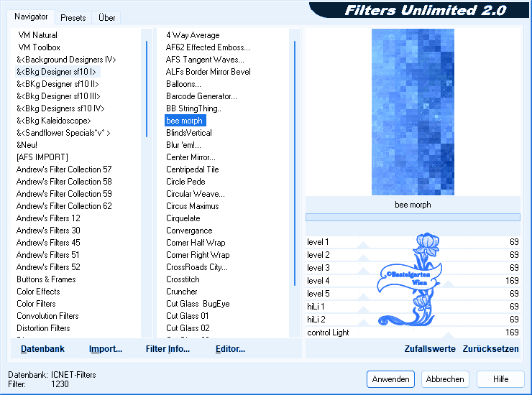Select &<Background Designers IV> category
Screen dimensions: 532x395
click(x=66, y=60)
